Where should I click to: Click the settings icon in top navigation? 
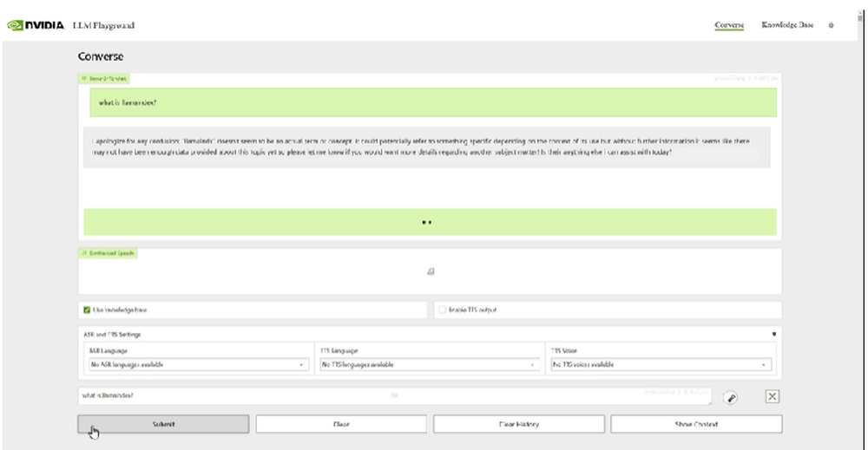coord(831,25)
